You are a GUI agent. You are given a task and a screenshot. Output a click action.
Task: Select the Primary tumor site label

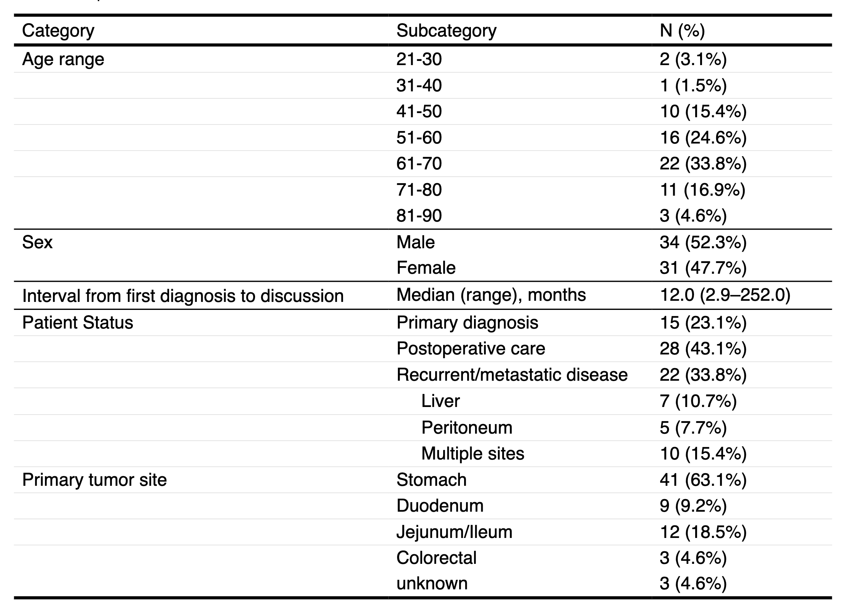pyautogui.click(x=94, y=480)
